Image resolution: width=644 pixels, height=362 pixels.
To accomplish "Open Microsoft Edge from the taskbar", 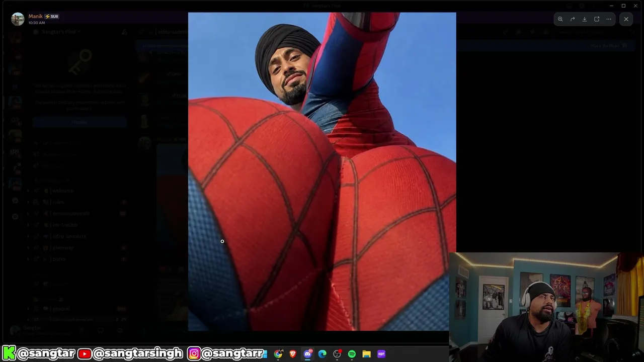I will [x=323, y=354].
